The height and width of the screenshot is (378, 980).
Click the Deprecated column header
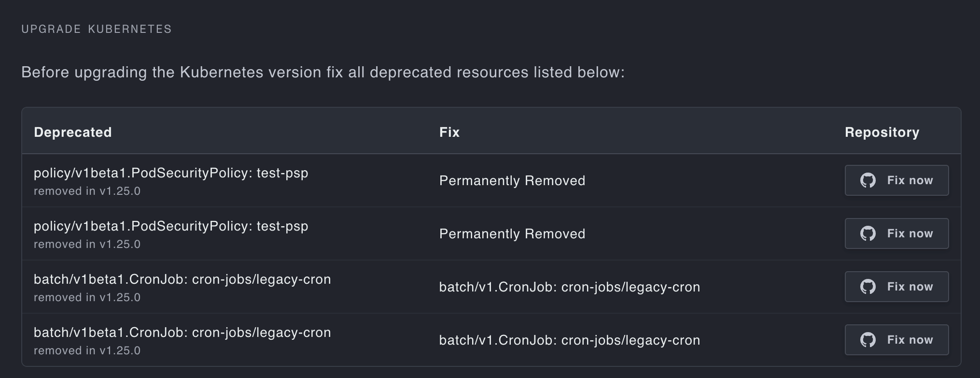(72, 132)
